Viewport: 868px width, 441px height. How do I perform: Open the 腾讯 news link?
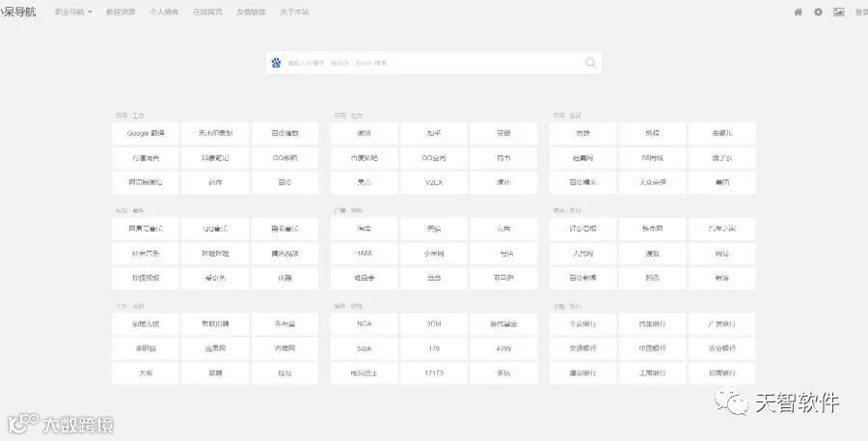(653, 278)
